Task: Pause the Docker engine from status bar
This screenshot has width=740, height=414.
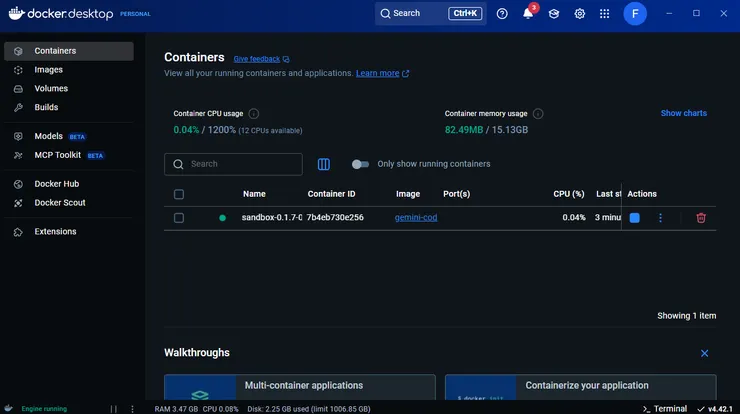Action: click(x=113, y=409)
